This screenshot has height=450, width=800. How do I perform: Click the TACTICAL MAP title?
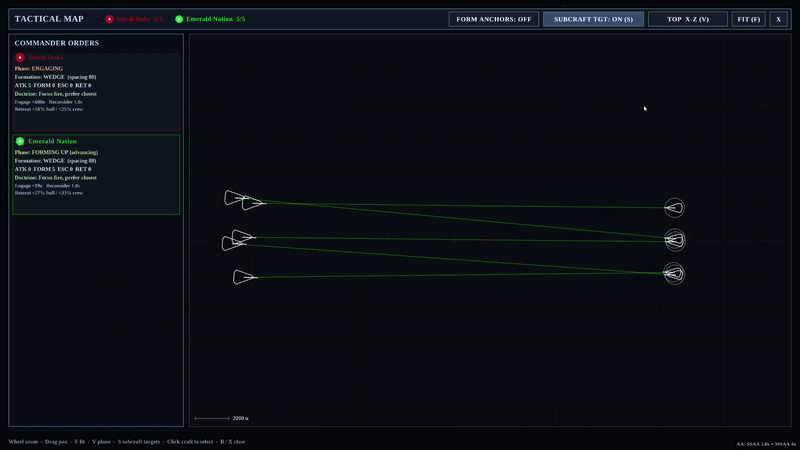click(49, 19)
